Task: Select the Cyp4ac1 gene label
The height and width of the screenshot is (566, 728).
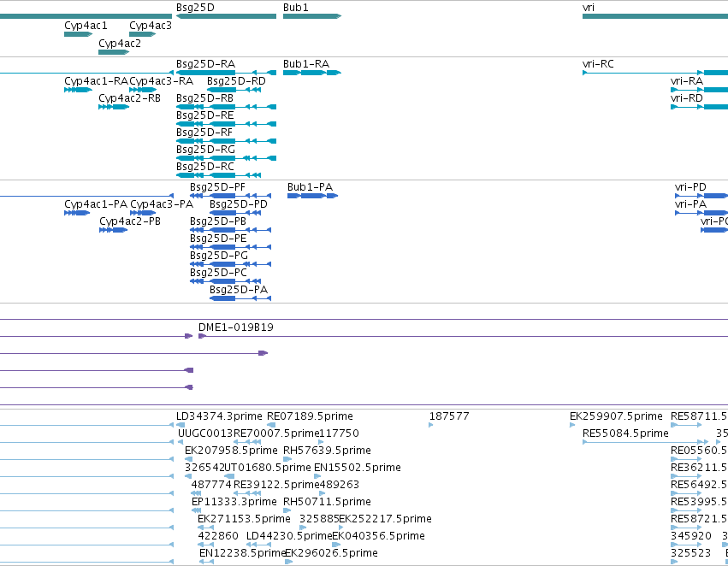Action: tap(86, 26)
